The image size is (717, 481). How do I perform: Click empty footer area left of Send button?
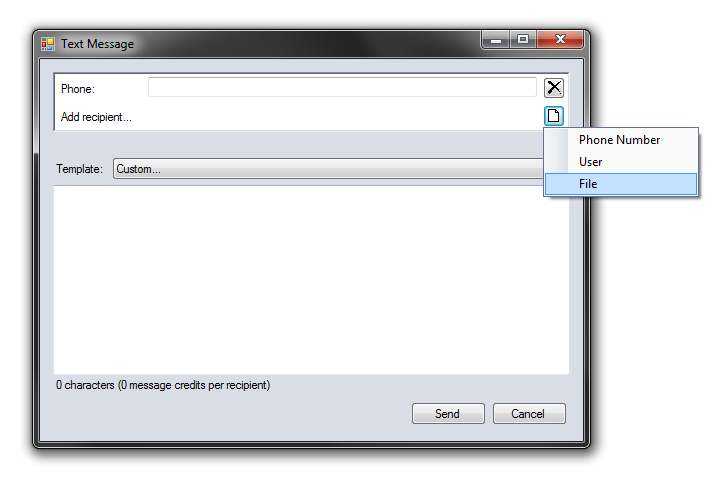coord(229,413)
